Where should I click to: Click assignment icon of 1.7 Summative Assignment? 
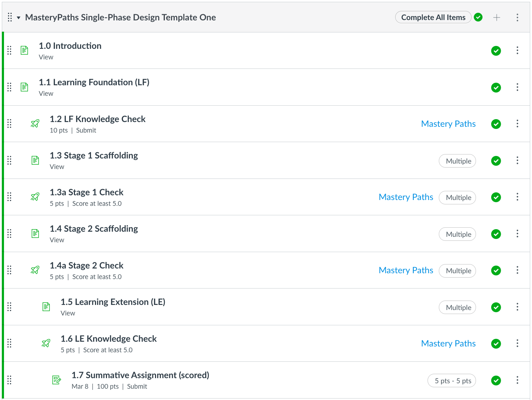(x=57, y=380)
